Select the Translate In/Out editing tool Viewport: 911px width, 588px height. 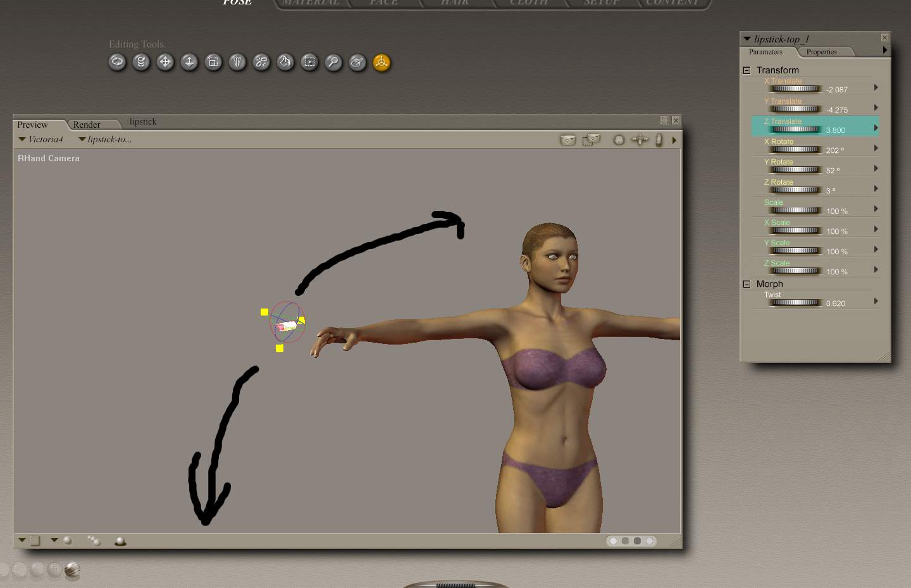[189, 62]
